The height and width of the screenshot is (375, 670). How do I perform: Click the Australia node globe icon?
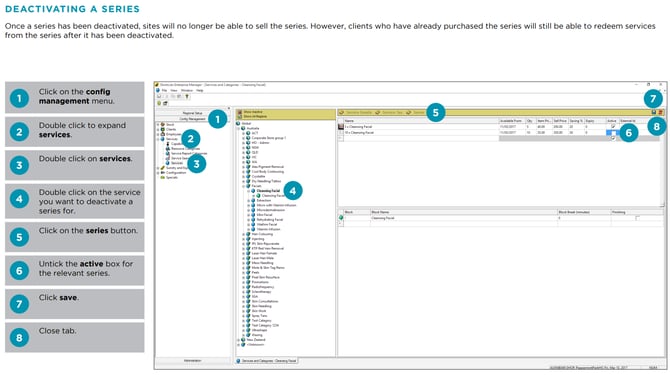tap(243, 128)
